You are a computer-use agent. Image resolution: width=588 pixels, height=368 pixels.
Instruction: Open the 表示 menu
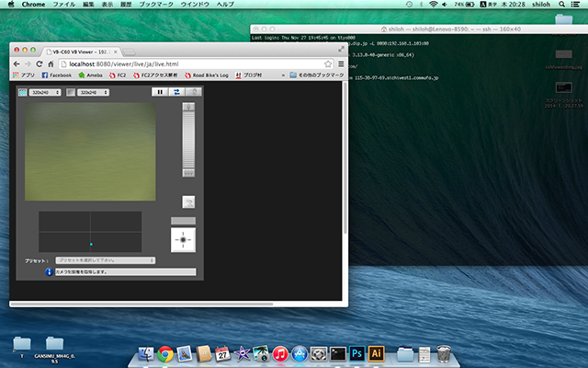tap(107, 5)
